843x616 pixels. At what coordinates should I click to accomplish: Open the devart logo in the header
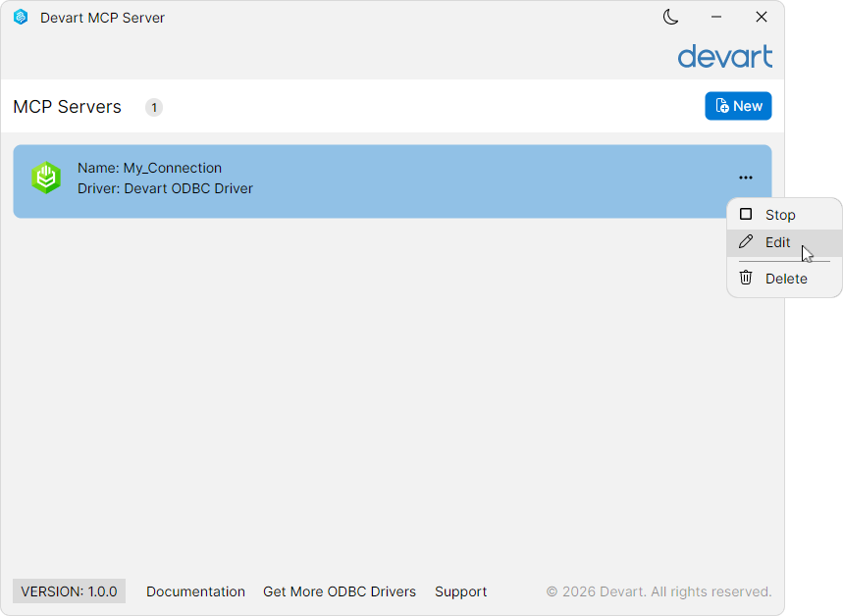(724, 57)
